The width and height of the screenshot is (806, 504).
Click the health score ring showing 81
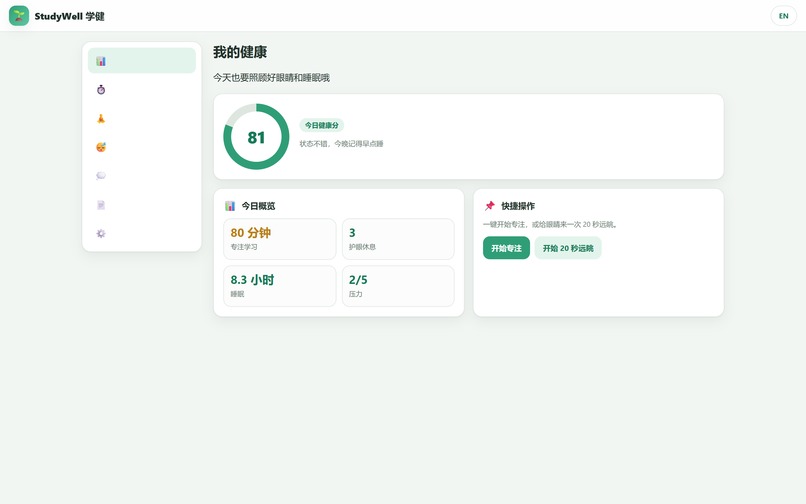[256, 137]
